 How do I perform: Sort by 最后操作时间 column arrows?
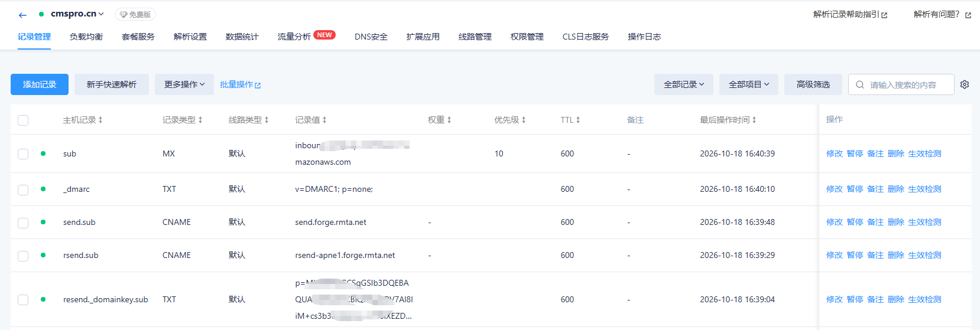pyautogui.click(x=754, y=120)
